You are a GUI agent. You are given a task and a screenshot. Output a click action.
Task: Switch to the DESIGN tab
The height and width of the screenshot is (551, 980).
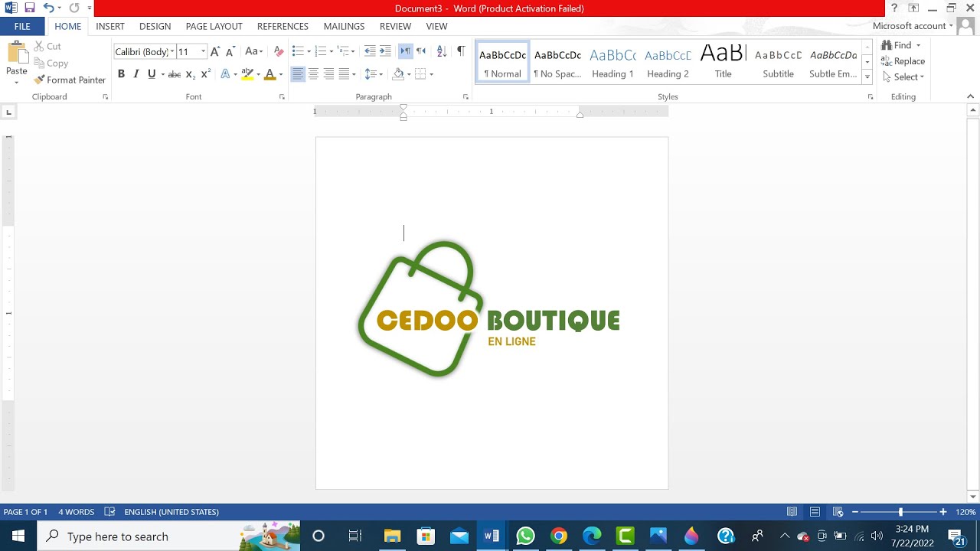click(155, 26)
